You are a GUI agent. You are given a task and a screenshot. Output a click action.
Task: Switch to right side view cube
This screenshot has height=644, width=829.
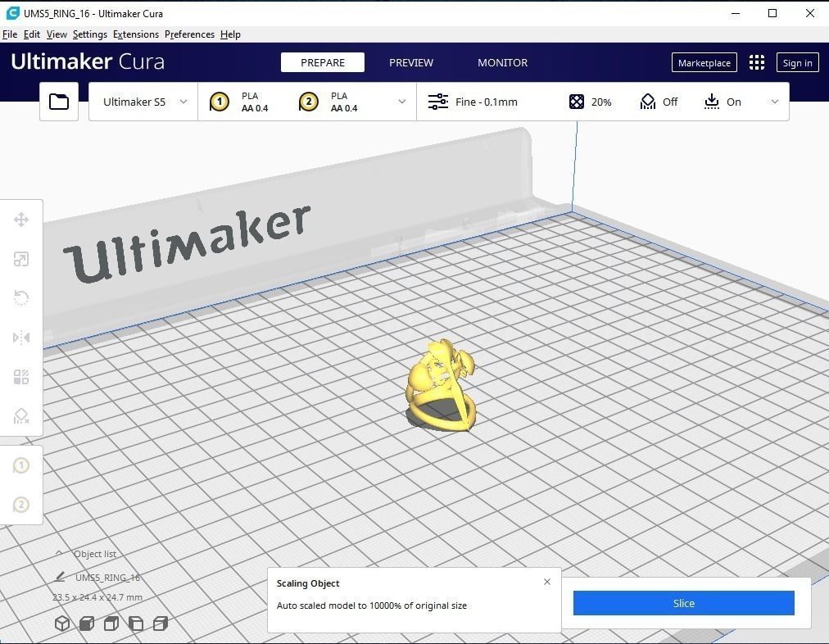point(161,624)
